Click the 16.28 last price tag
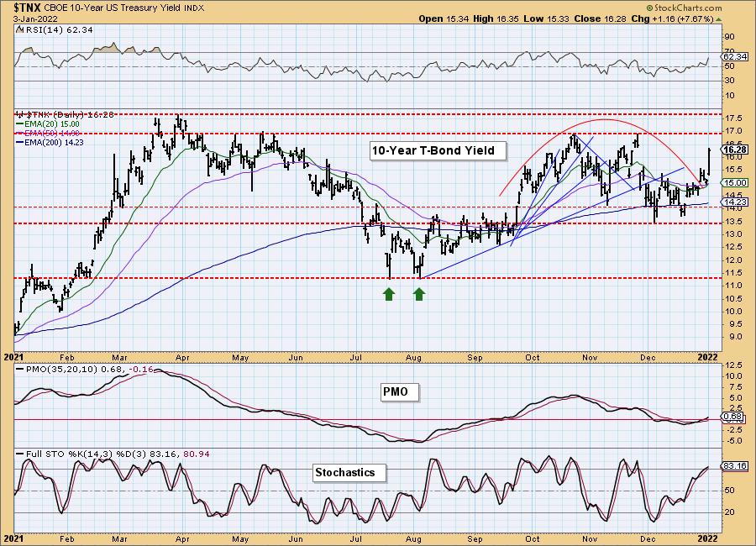The image size is (756, 546). [735, 150]
